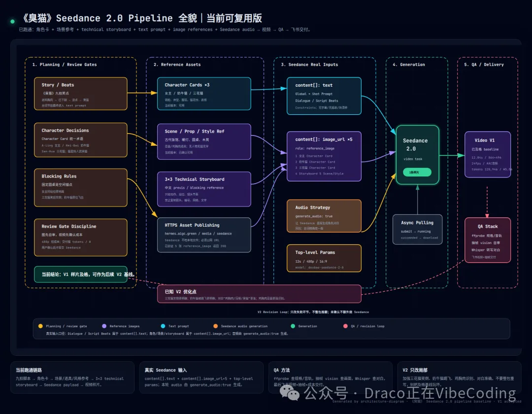Click 'Character Card 统一术语' line in Character Decisions
This screenshot has width=532, height=414.
(63, 139)
